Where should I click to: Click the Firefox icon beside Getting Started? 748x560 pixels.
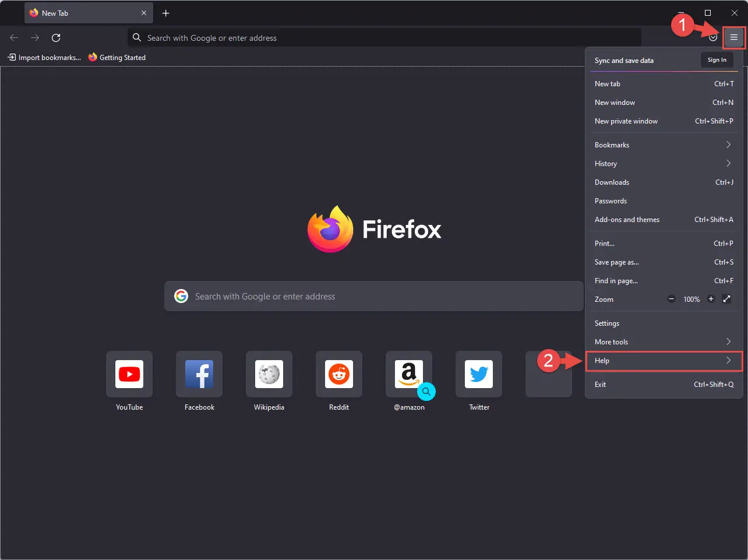(x=93, y=57)
